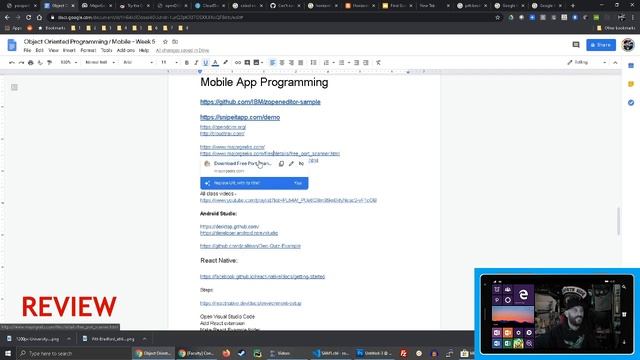This screenshot has width=640, height=360.
Task: Open the YouTube playlist link
Action: (x=288, y=200)
